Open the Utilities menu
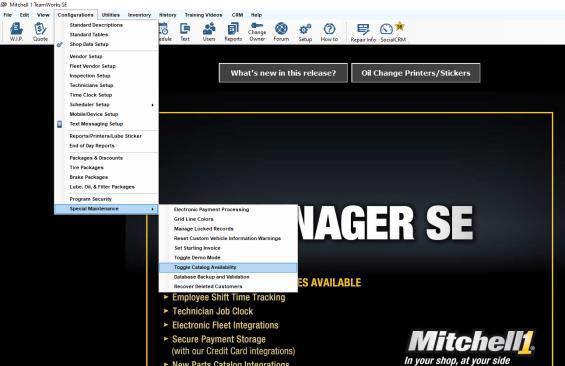Viewport: 565px width, 366px height. [x=111, y=15]
